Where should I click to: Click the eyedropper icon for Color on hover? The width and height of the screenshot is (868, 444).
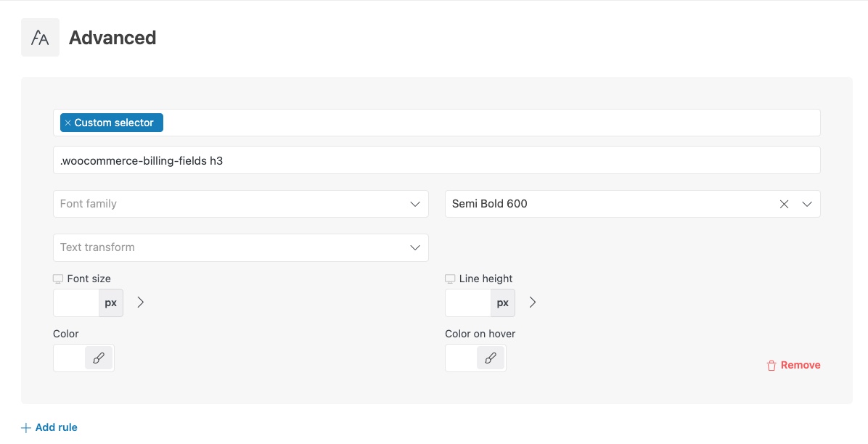click(x=491, y=358)
